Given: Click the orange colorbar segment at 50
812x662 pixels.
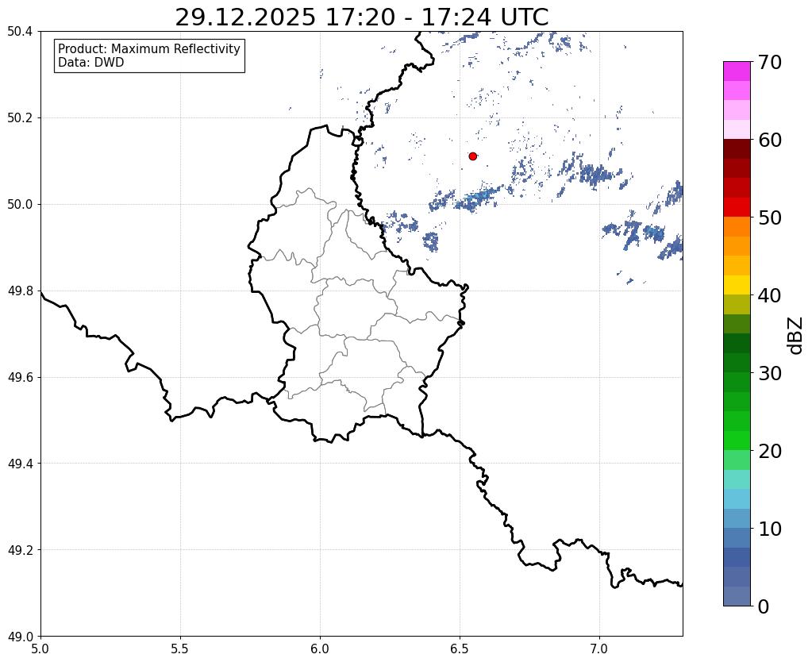Looking at the screenshot, I should [x=737, y=226].
